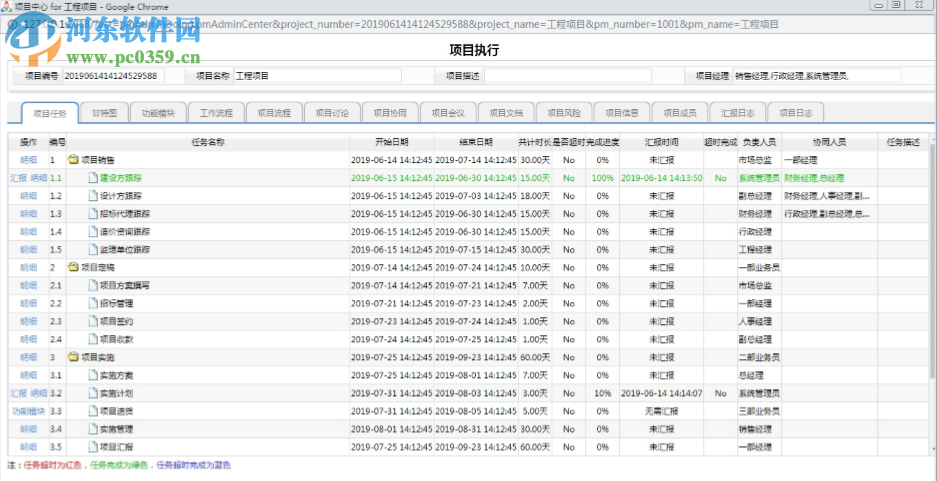Click the 人事经理 cell in row 2.3
The image size is (937, 481).
[760, 321]
